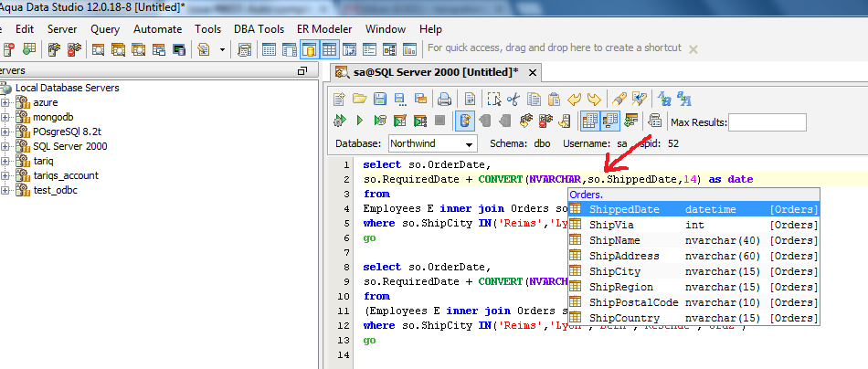Viewport: 868px width, 369px height.
Task: Expand the POsgreSQl 8.2t node
Action: coord(5,132)
